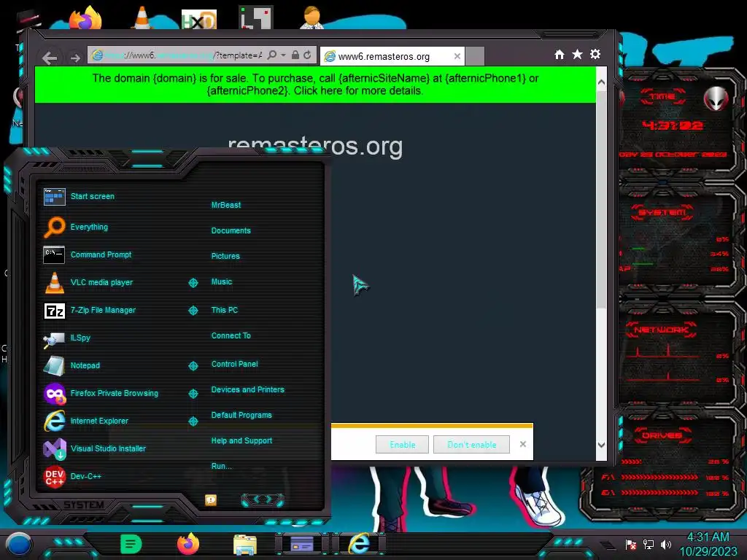Open Command Prompt icon
Image resolution: width=747 pixels, height=560 pixels.
pyautogui.click(x=54, y=254)
